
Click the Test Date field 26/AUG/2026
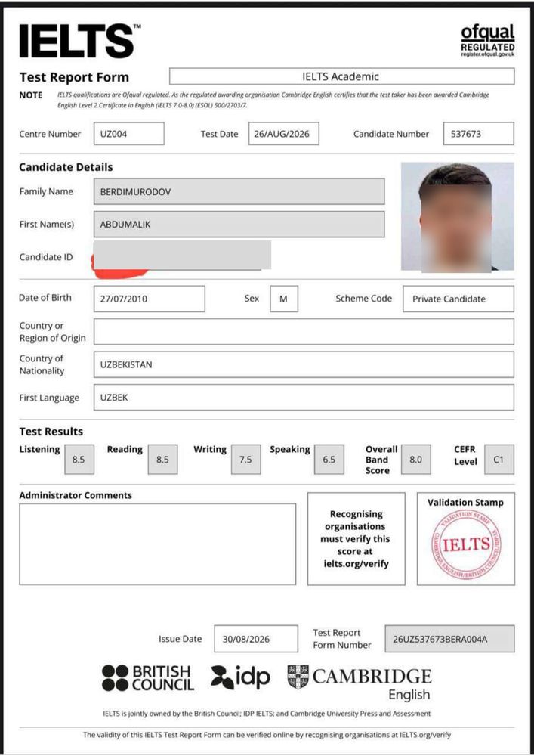click(x=283, y=134)
